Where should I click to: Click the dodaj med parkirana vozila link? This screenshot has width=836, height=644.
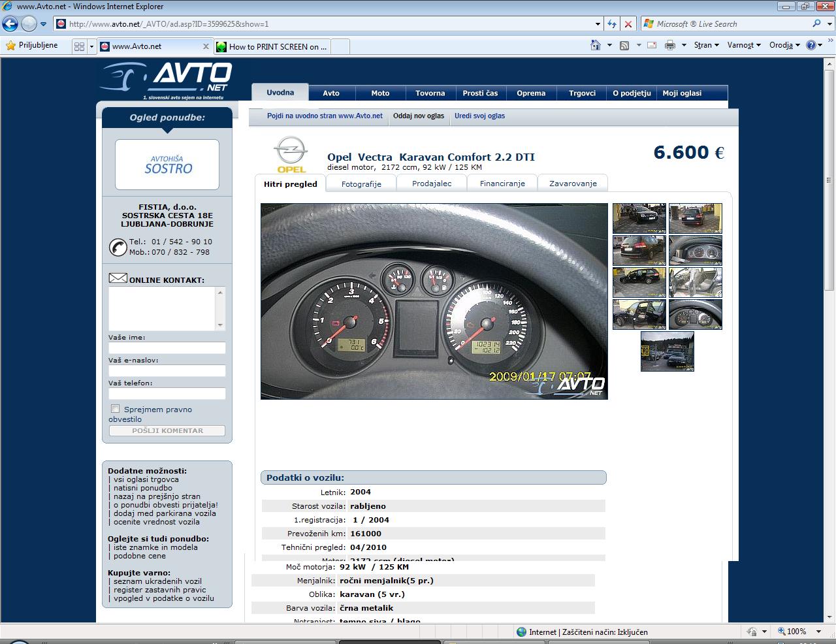165,513
